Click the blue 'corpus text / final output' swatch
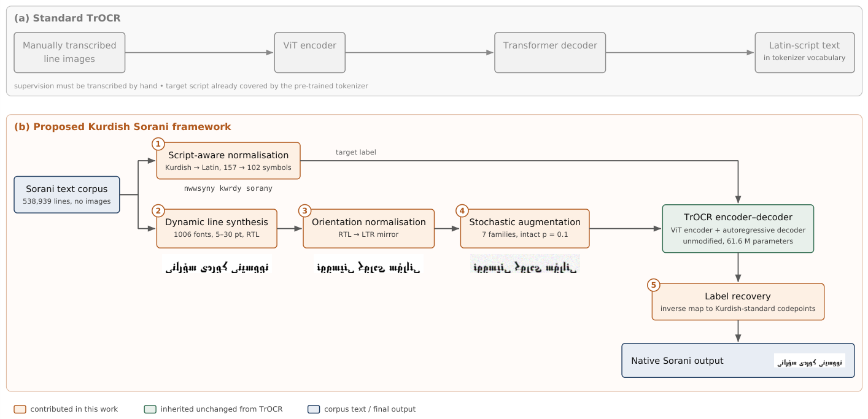This screenshot has width=868, height=419. (314, 409)
